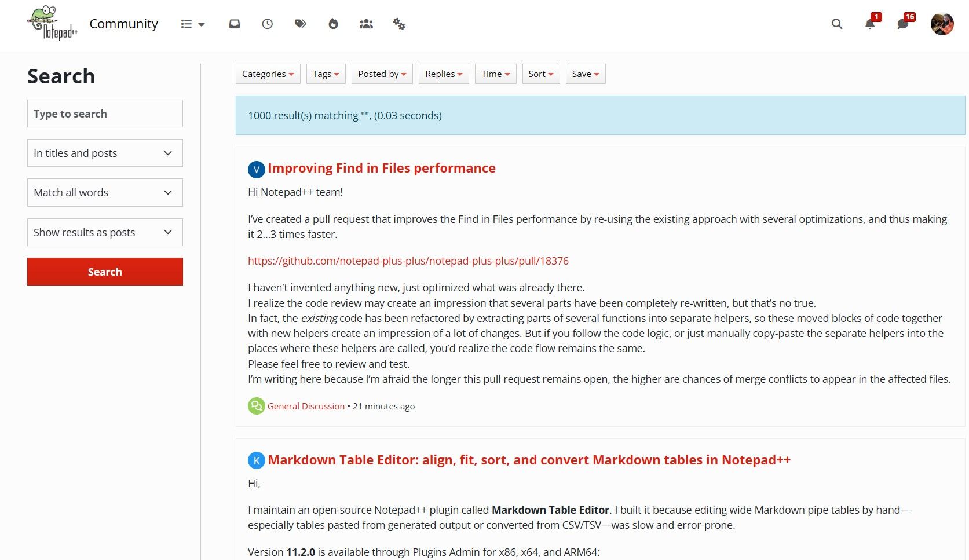Open the Markdown Table Editor topic title

[x=529, y=460]
